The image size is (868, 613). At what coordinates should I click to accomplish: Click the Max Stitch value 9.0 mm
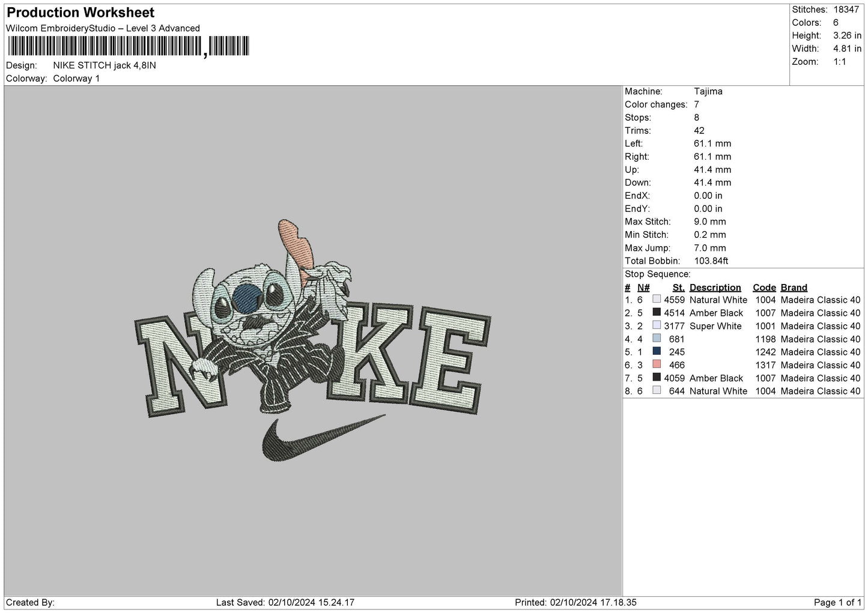(710, 222)
